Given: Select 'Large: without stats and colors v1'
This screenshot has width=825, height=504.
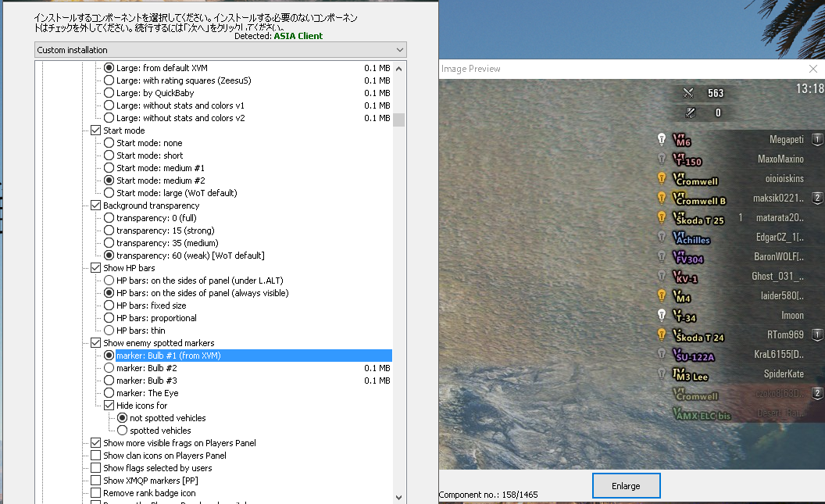Looking at the screenshot, I should 109,105.
